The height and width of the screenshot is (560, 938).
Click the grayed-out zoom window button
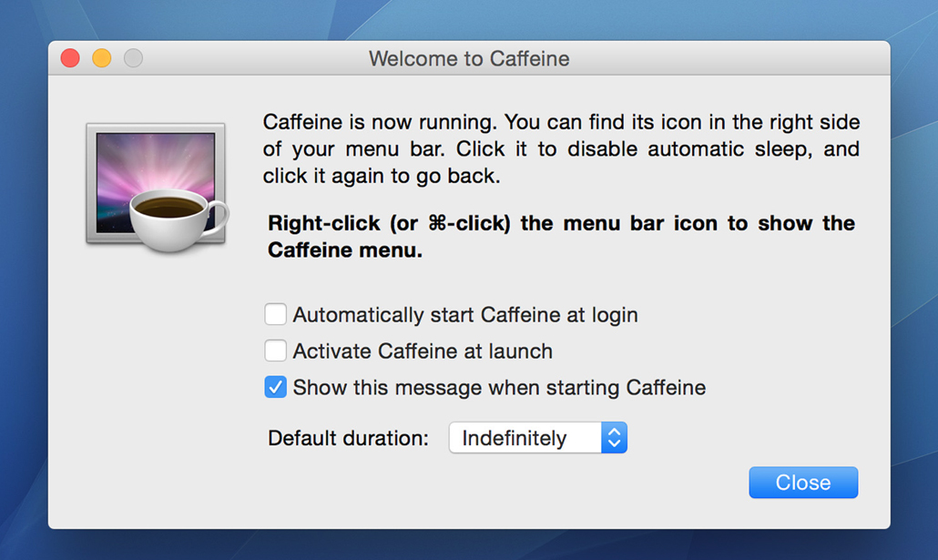(133, 58)
